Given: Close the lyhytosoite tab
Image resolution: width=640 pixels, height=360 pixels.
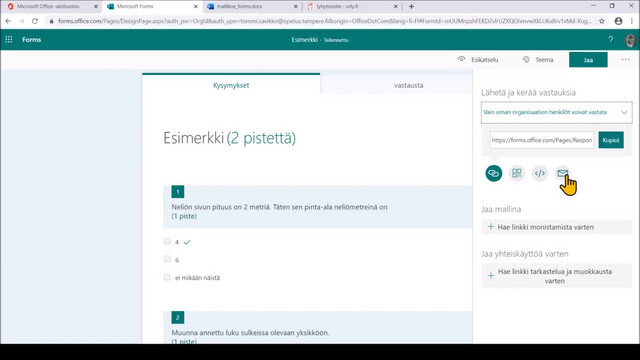Looking at the screenshot, I should click(x=396, y=7).
